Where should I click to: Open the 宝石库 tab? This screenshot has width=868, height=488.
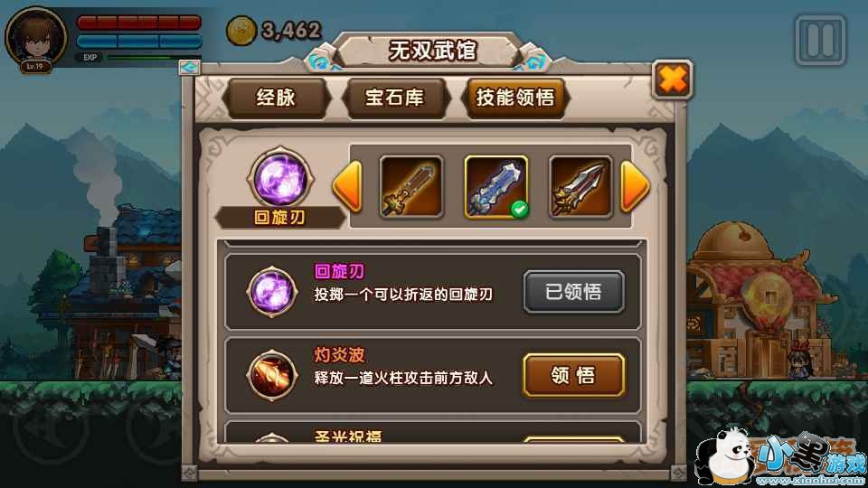click(x=395, y=98)
